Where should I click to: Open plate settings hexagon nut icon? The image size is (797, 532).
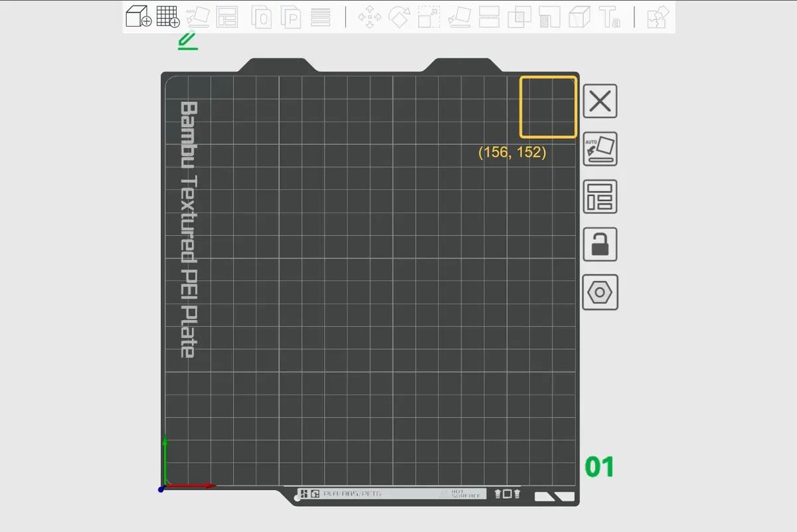600,292
